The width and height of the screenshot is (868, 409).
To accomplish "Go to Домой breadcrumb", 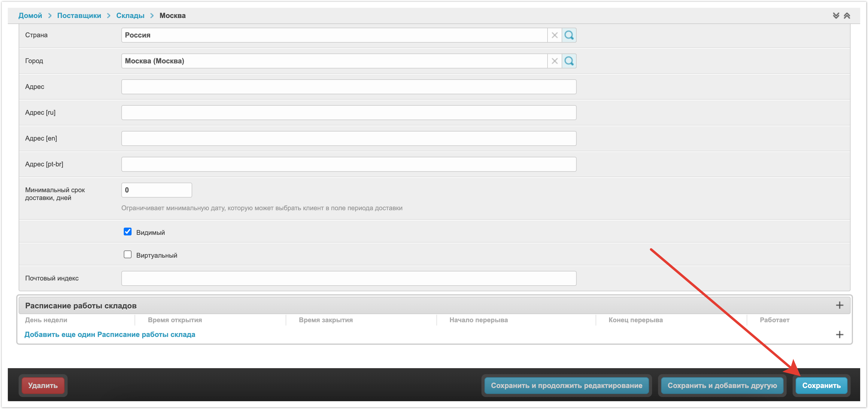I will coord(30,16).
